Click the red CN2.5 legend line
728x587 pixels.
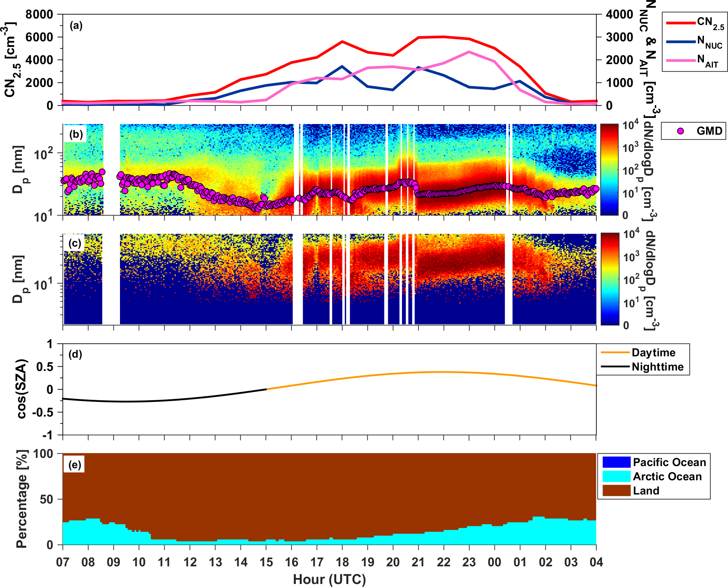[x=680, y=22]
